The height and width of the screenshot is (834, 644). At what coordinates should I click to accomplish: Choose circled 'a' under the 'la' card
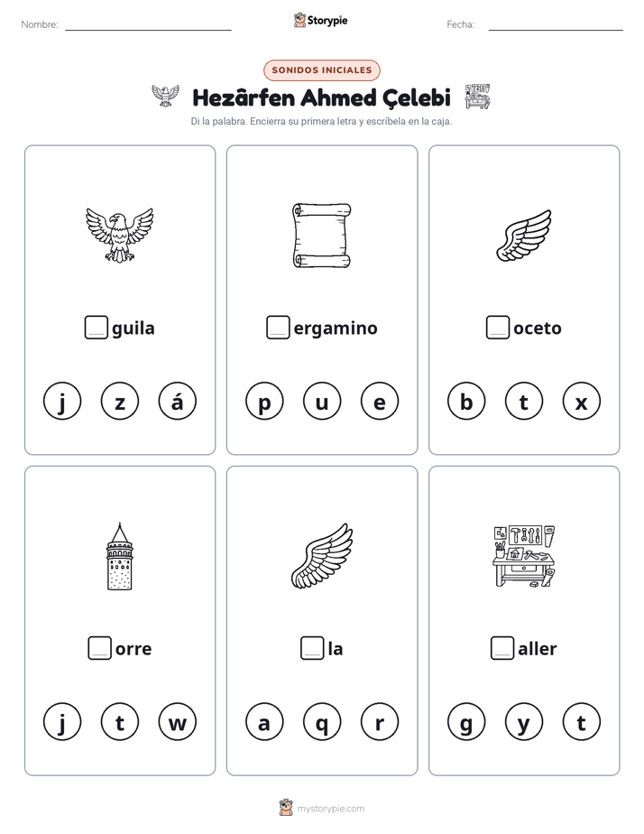click(x=264, y=722)
